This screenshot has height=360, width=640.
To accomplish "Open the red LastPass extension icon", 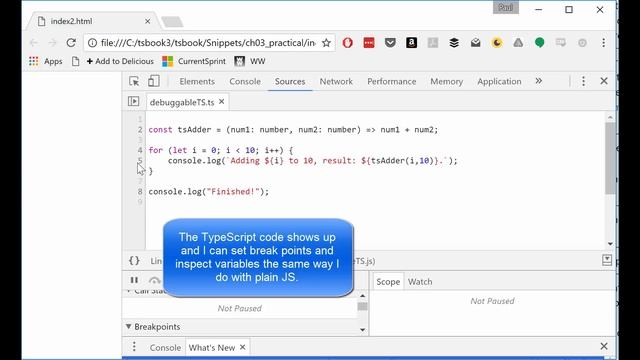I will pyautogui.click(x=369, y=42).
